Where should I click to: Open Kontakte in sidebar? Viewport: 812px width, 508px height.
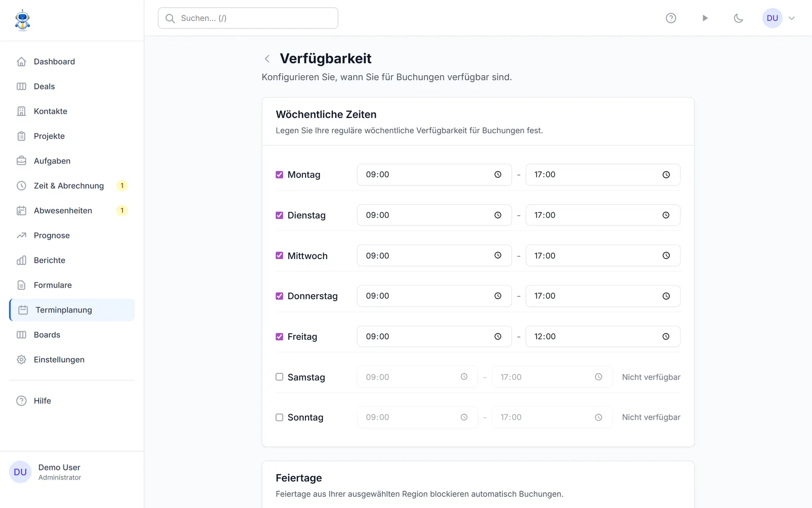[x=72, y=111]
